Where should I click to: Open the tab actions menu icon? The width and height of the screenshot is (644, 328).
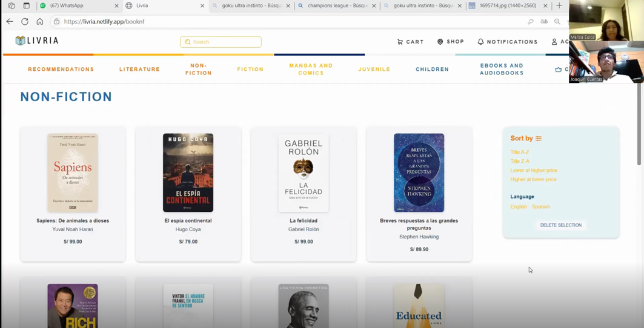pos(26,5)
